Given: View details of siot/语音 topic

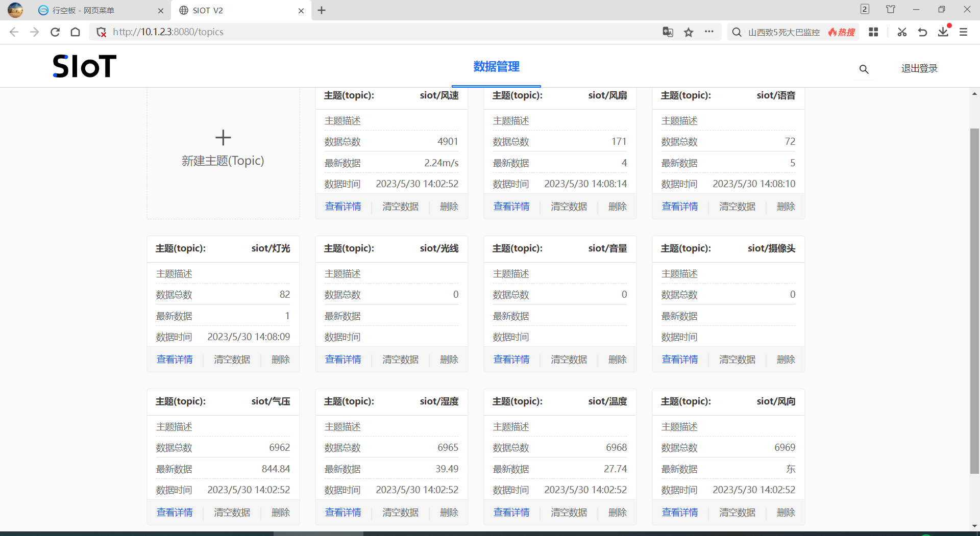Looking at the screenshot, I should pyautogui.click(x=680, y=207).
